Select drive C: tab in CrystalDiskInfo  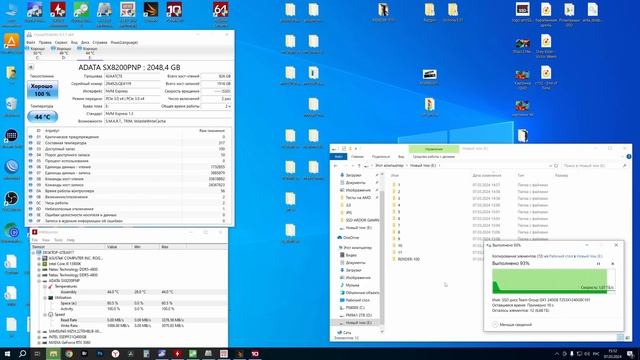[37, 53]
